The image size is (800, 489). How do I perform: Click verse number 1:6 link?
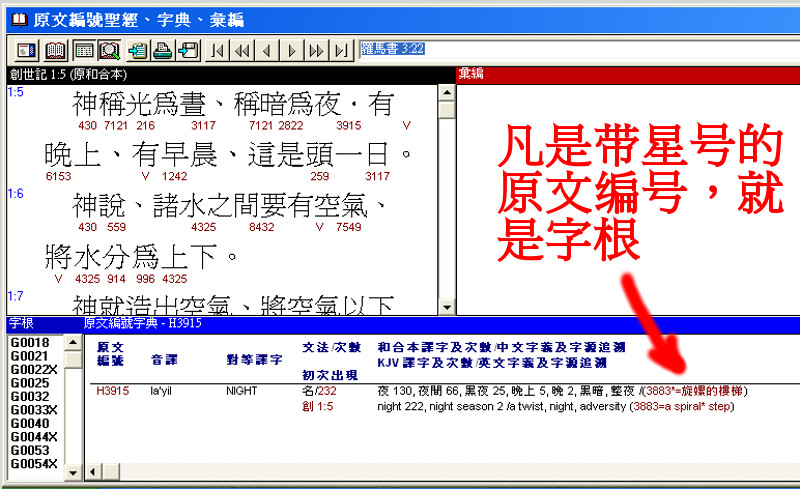point(15,193)
